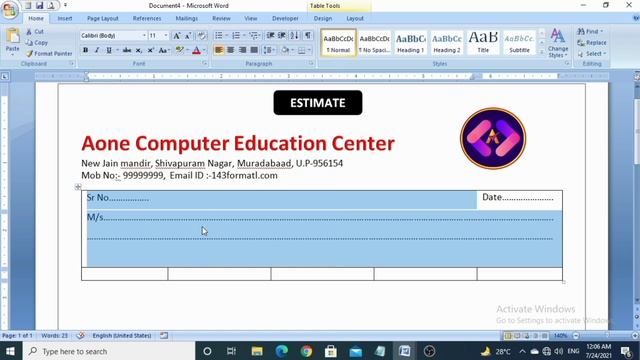Open Replace dialog
The image size is (640, 360).
(592, 42)
